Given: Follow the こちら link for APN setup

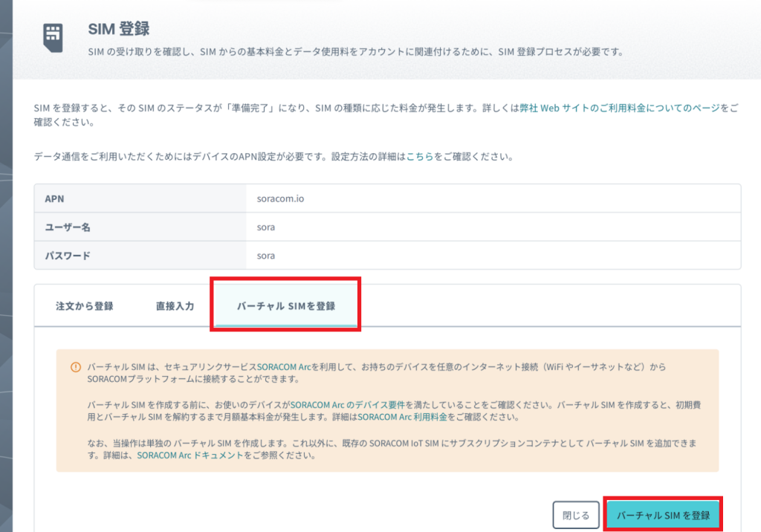Looking at the screenshot, I should tap(419, 157).
